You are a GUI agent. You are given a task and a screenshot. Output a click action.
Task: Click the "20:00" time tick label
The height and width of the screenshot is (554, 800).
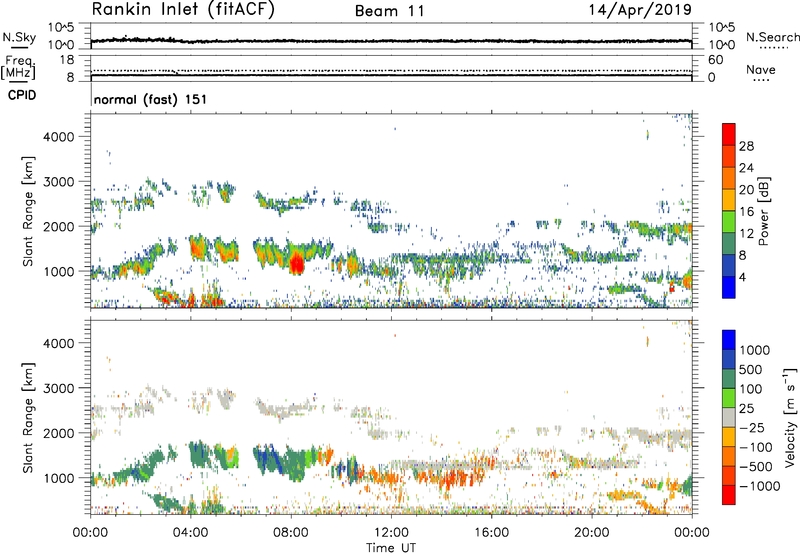(591, 533)
